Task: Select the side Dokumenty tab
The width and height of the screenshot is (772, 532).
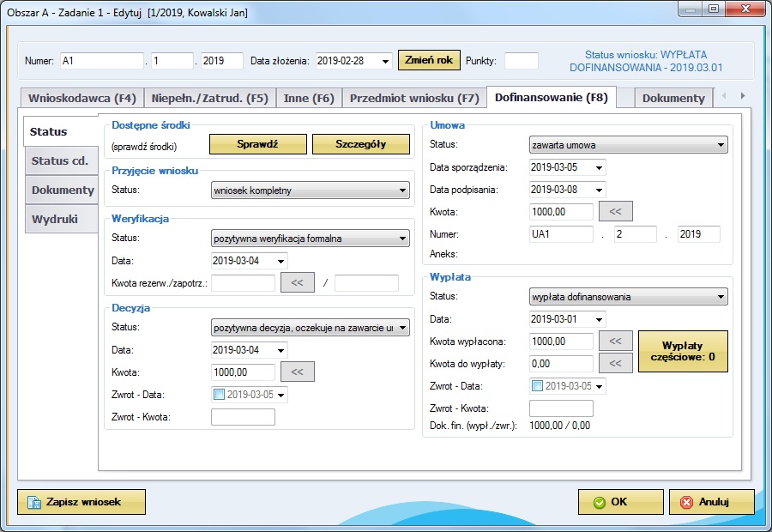Action: [62, 190]
